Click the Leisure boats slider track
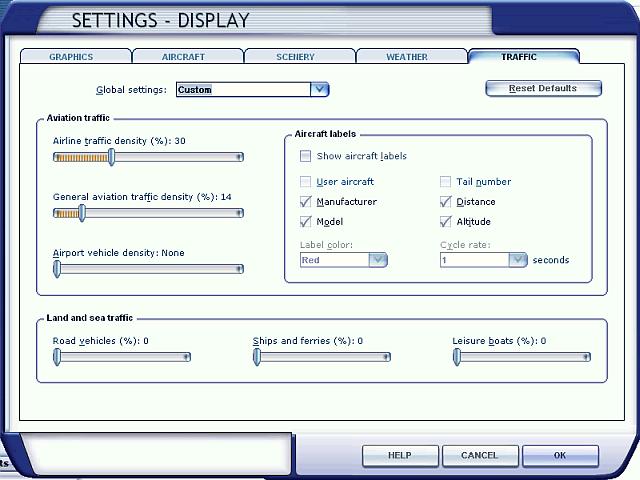640x480 pixels. (522, 357)
